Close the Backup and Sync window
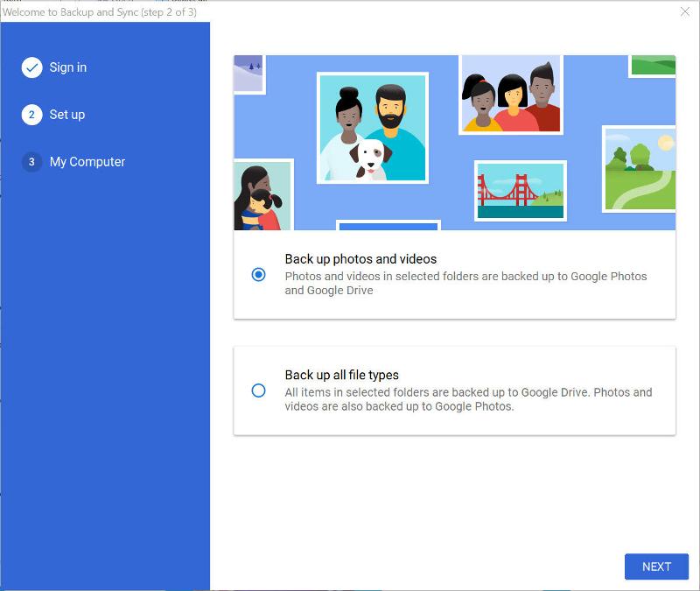The height and width of the screenshot is (591, 700). [x=684, y=11]
